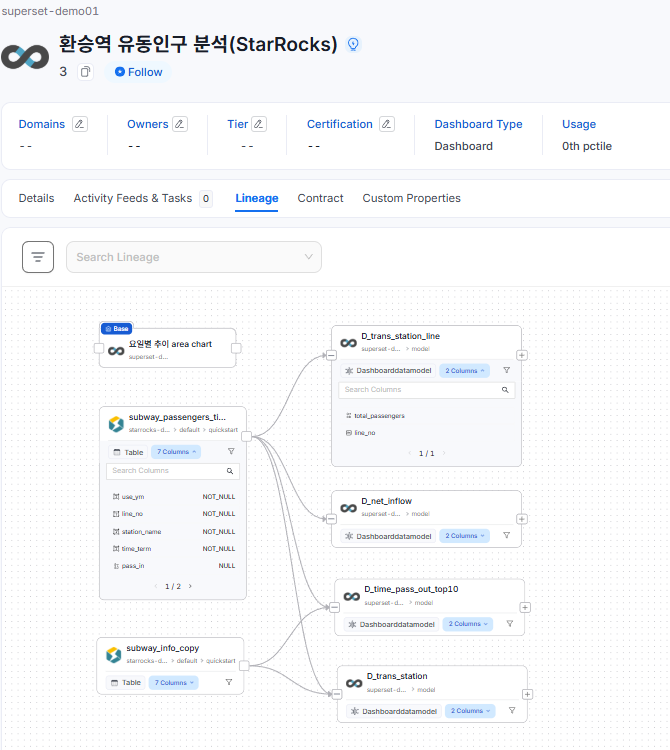Screen dimensions: 670x750
Task: Collapse upstream of D_time_pass_out_top10 node
Action: [335, 607]
